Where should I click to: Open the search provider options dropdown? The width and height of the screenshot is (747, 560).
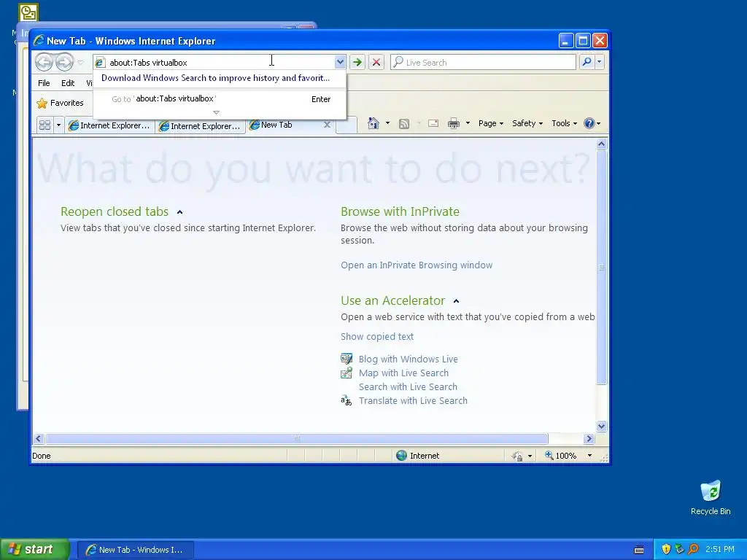coord(600,62)
